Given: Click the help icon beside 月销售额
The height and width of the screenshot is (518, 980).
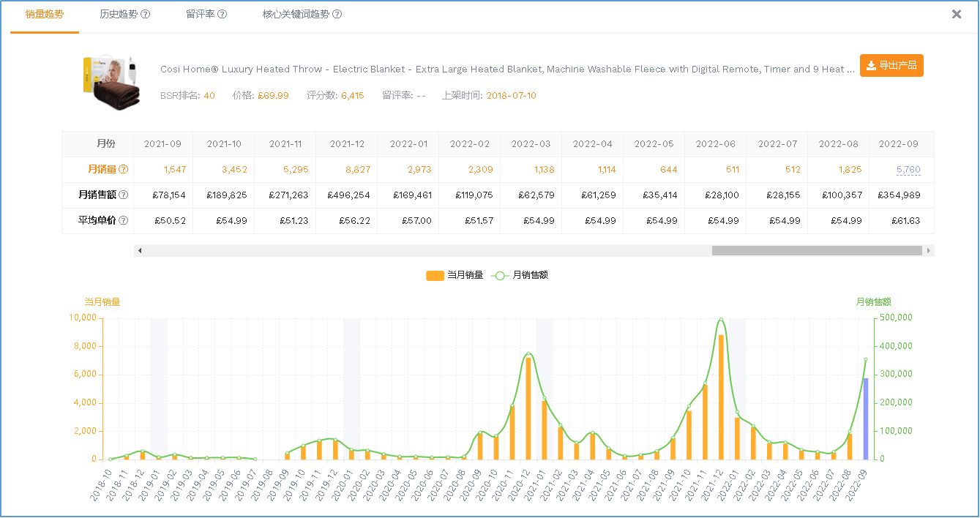Looking at the screenshot, I should point(123,195).
